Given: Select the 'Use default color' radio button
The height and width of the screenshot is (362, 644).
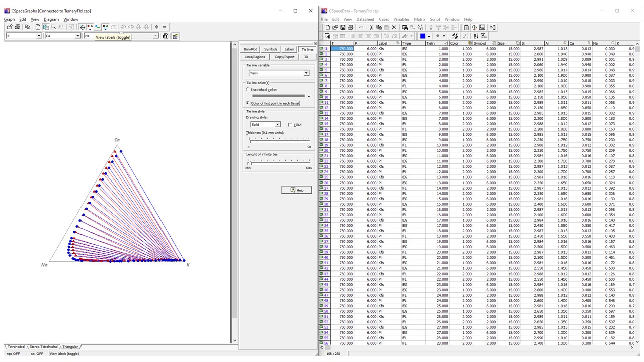Looking at the screenshot, I should [x=247, y=89].
